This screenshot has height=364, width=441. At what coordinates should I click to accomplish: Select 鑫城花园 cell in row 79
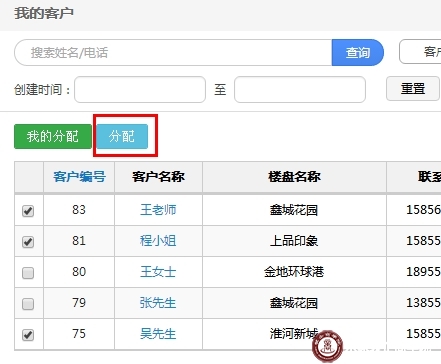click(294, 303)
